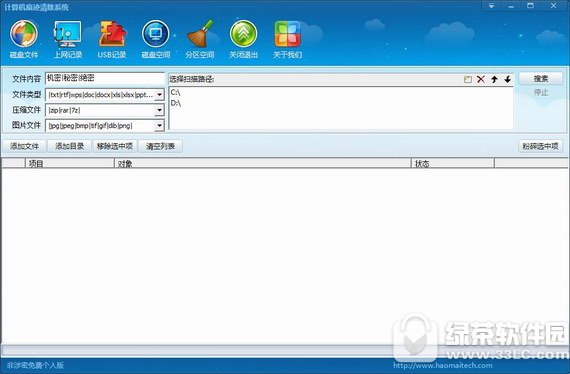Click the add scan path icon
This screenshot has width=570, height=374.
coord(468,79)
